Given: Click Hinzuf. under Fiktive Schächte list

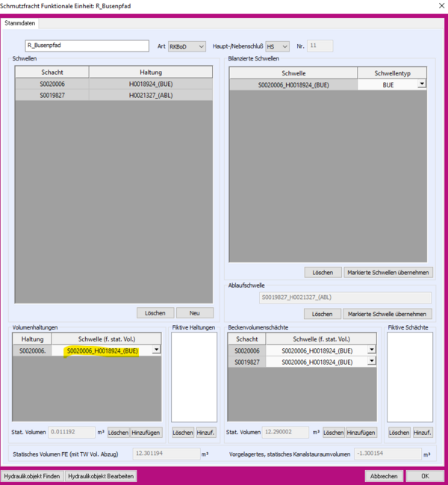Looking at the screenshot, I should 423,432.
